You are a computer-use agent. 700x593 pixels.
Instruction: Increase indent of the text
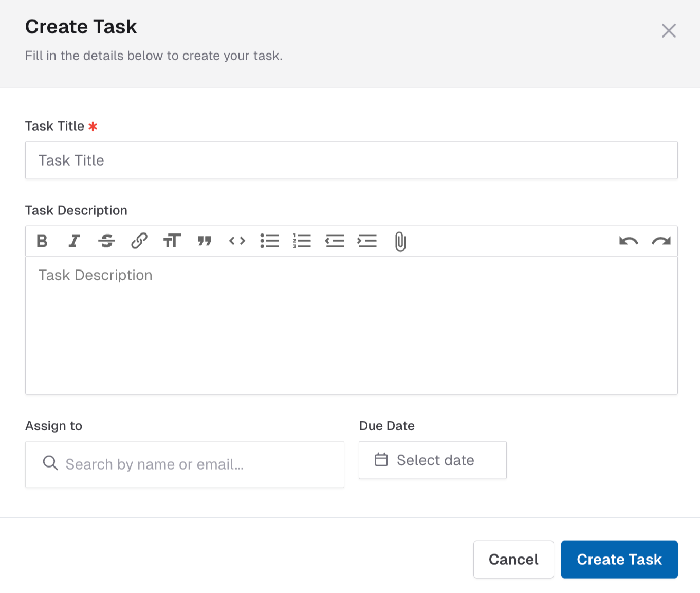(367, 241)
